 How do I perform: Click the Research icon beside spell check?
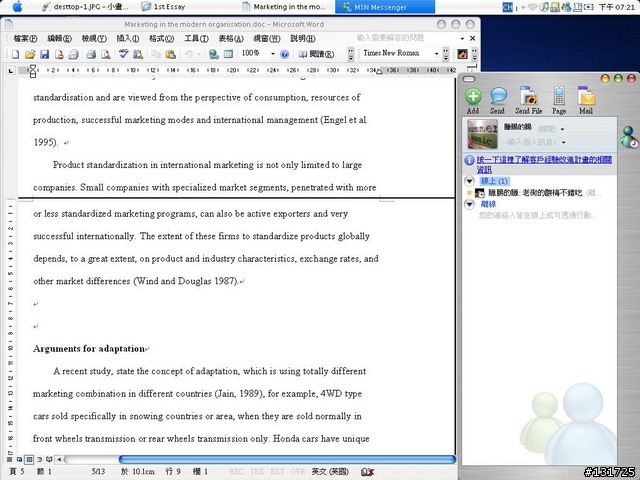pyautogui.click(x=138, y=54)
